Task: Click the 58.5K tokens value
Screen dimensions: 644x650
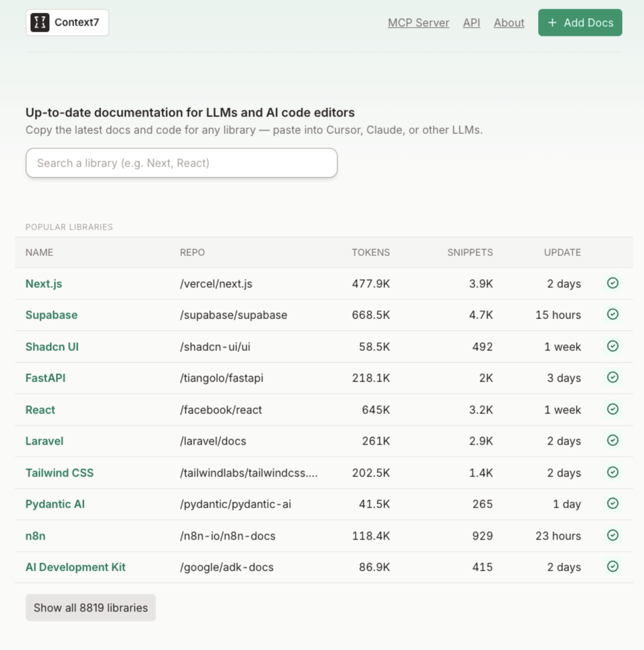Action: [x=374, y=347]
